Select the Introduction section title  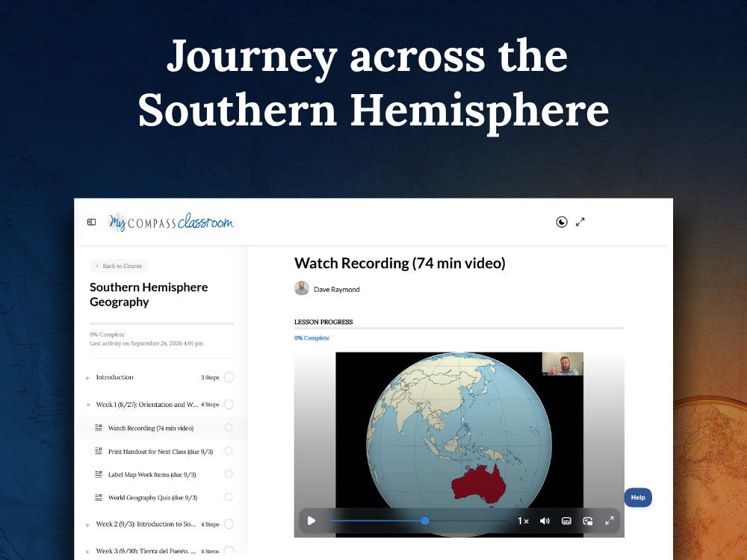[x=114, y=377]
